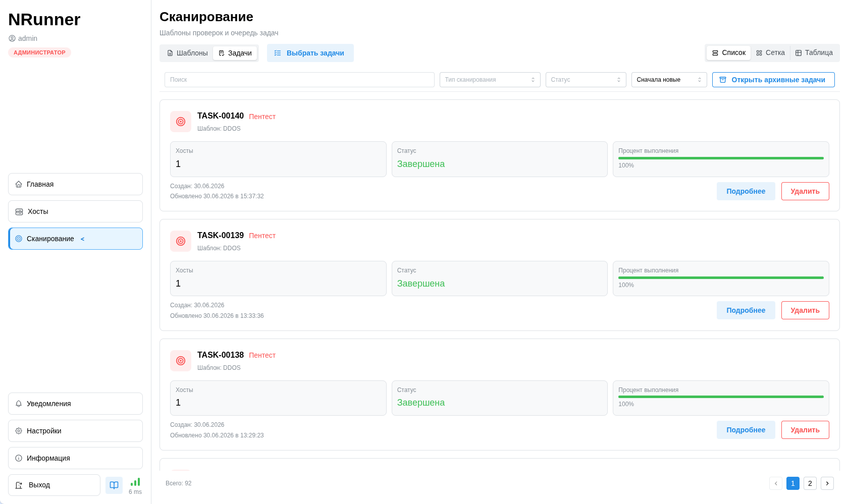Click 'Обновлено 30.06.2026 в 15:37:32'
The image size is (848, 504).
tap(217, 196)
